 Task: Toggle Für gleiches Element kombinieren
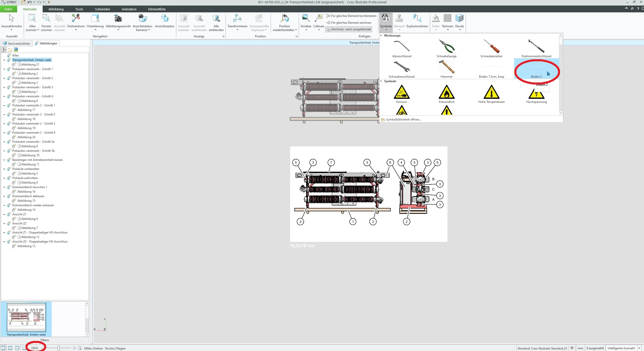tap(351, 16)
